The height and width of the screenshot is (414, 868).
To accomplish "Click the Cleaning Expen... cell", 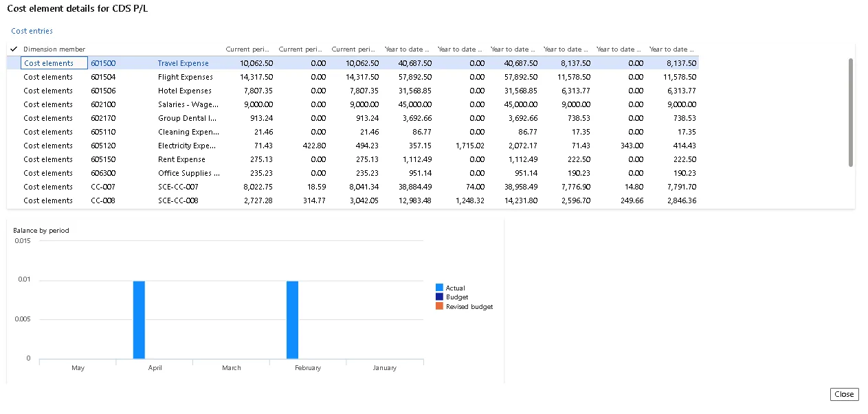I will (188, 132).
